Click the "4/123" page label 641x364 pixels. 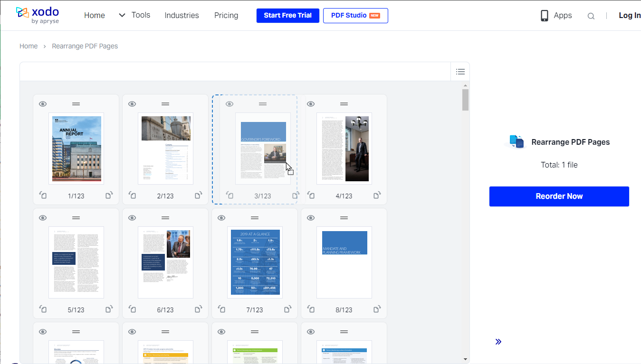pyautogui.click(x=344, y=196)
